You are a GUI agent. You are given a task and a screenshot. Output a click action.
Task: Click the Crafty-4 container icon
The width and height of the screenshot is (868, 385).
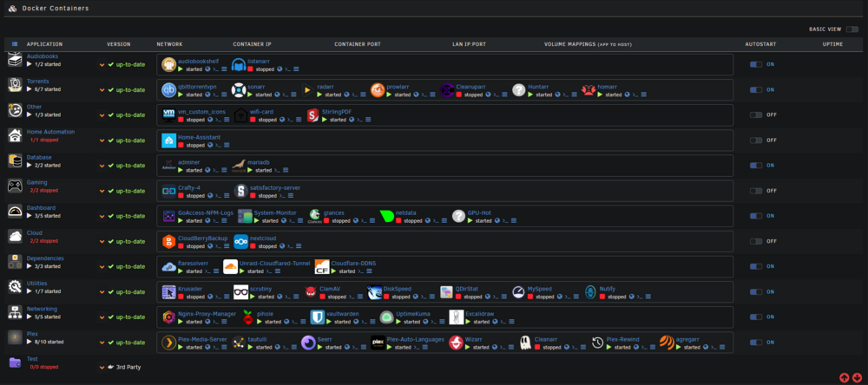pyautogui.click(x=169, y=191)
